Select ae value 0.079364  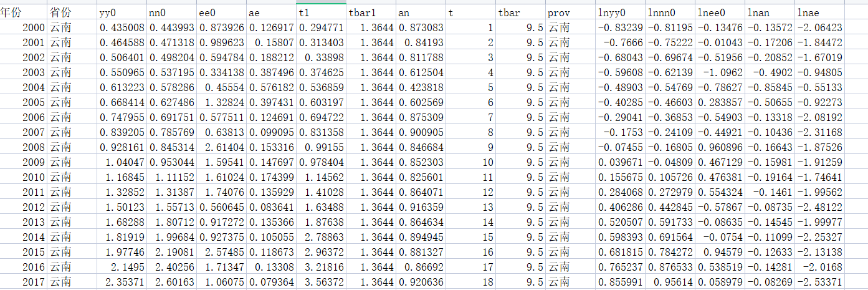(x=272, y=282)
